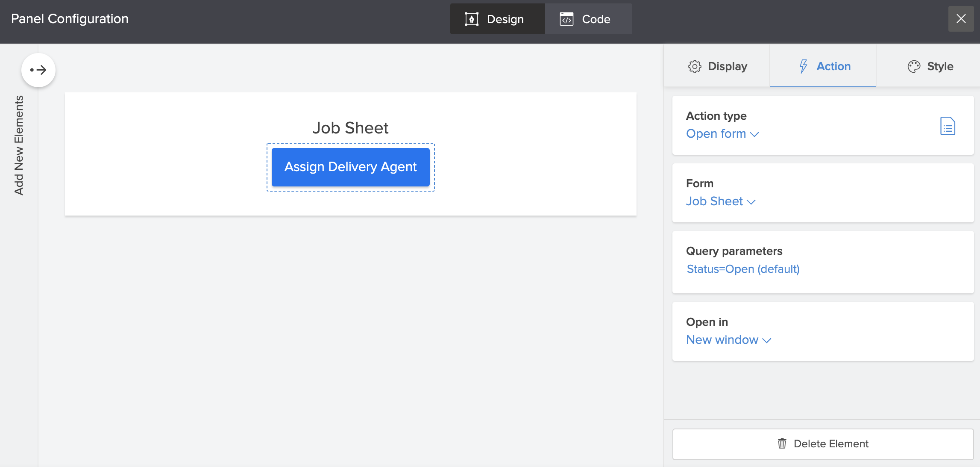
Task: Expand the Form 'Job Sheet' dropdown
Action: 721,201
